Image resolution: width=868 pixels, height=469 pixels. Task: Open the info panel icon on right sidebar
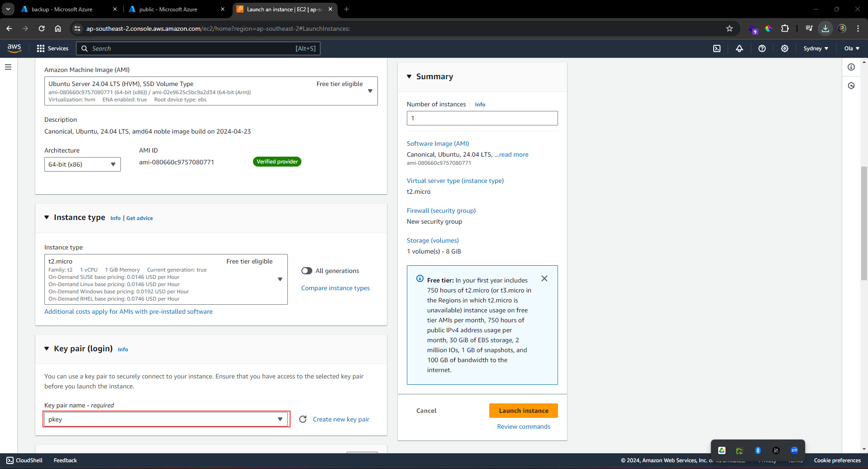click(x=851, y=67)
